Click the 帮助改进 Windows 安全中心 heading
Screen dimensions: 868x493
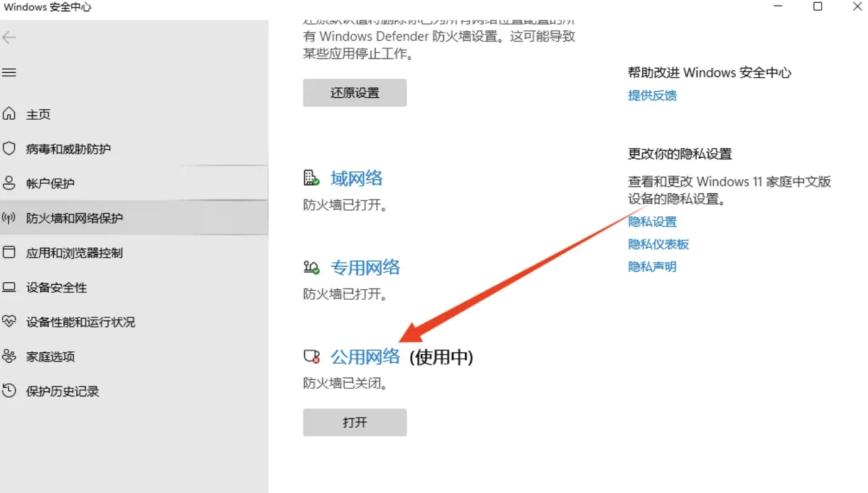point(709,73)
